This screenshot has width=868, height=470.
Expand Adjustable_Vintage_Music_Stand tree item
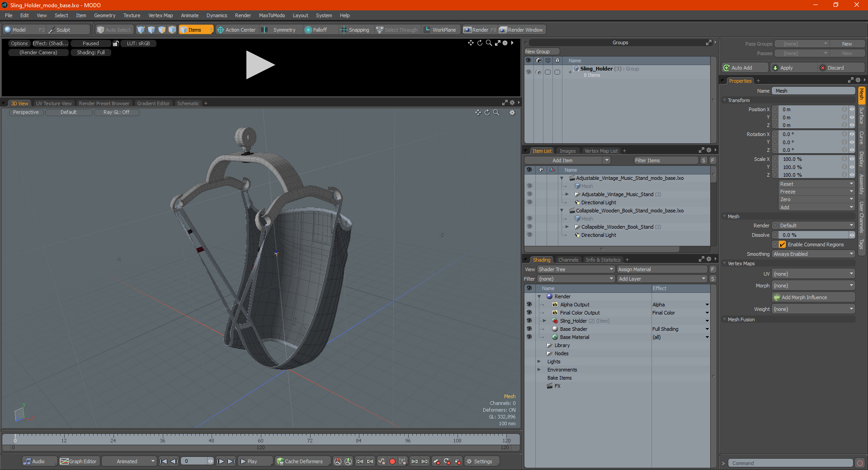(567, 194)
